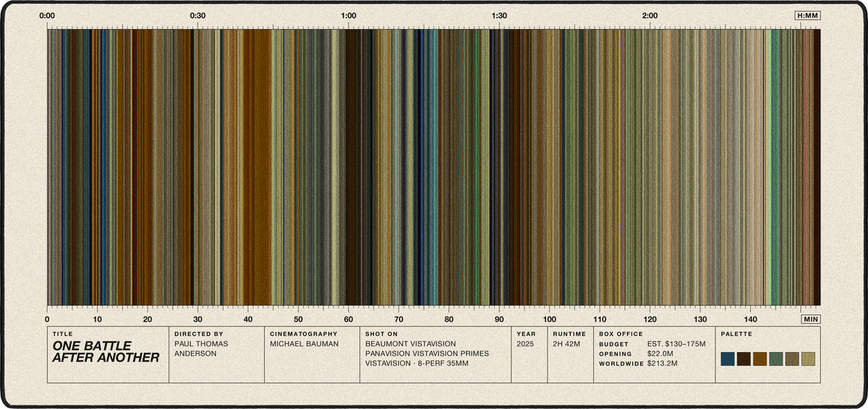Pick the orange-brown palette swatch

pyautogui.click(x=759, y=358)
